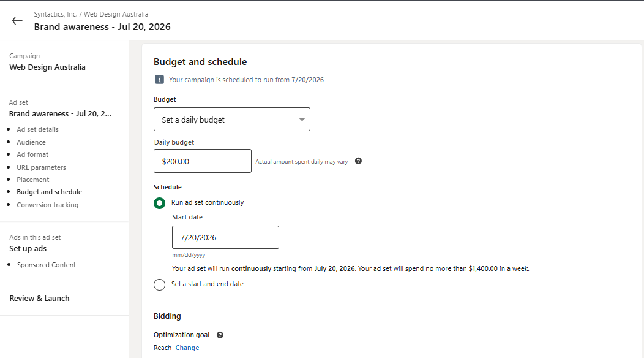Click the Brand awareness - Jul 20, 2026 title
The width and height of the screenshot is (644, 358).
(x=102, y=27)
